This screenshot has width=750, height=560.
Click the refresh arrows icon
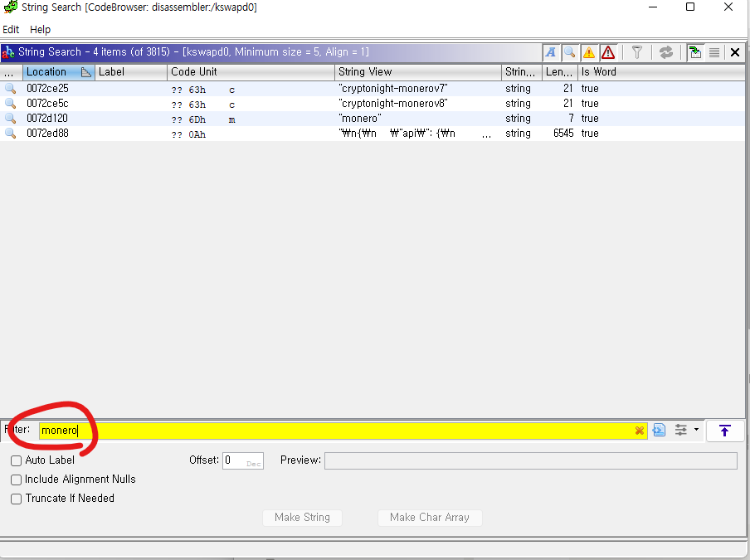point(666,52)
